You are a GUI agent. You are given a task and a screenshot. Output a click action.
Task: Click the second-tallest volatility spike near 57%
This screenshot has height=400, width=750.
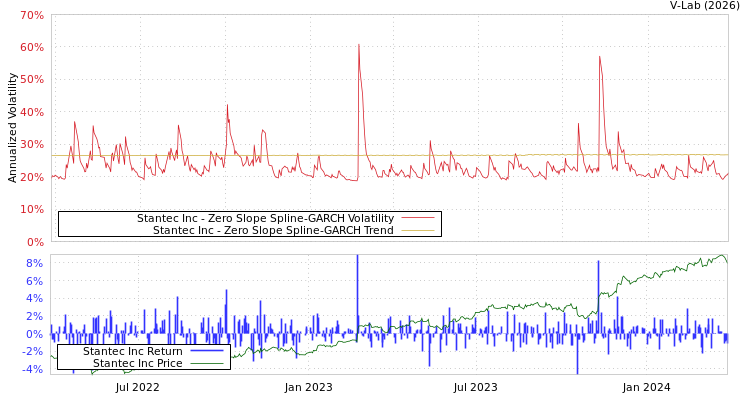(x=599, y=56)
